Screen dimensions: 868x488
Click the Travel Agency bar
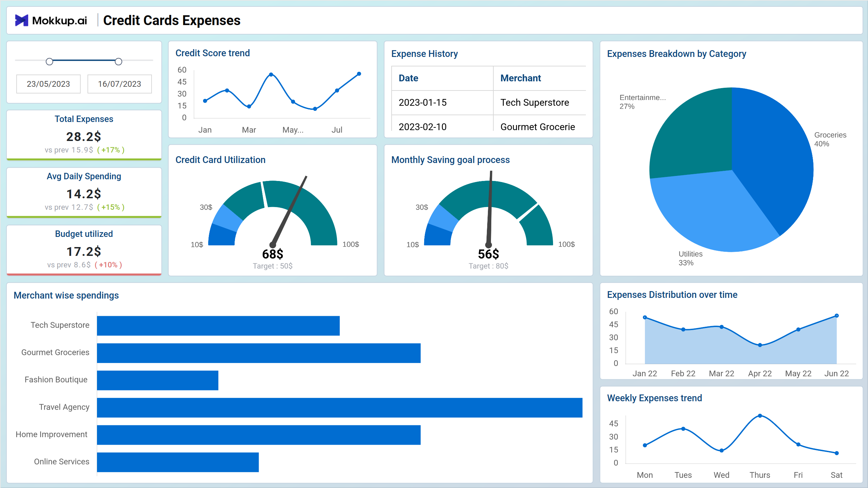point(340,408)
